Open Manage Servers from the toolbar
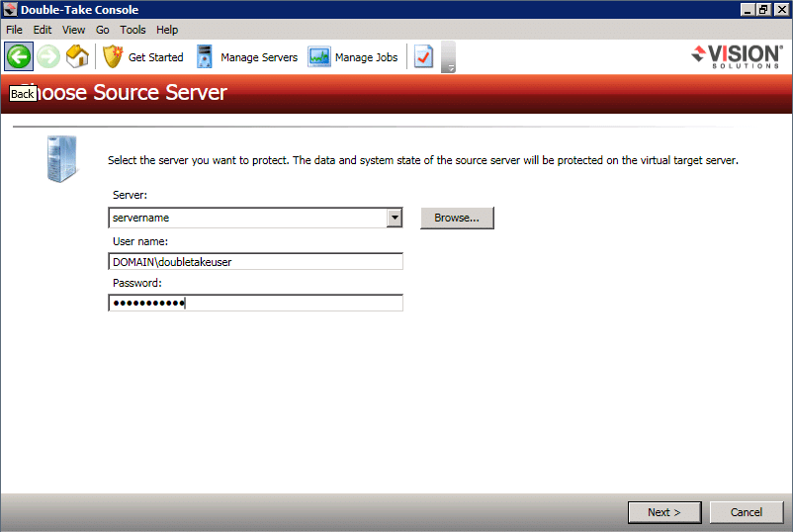The width and height of the screenshot is (793, 532). pos(247,57)
